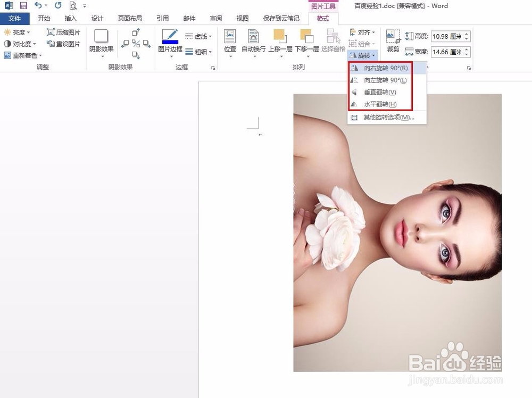Viewport: 532px width, 398px height.
Task: Open the 对齐 align dropdown
Action: tap(362, 32)
